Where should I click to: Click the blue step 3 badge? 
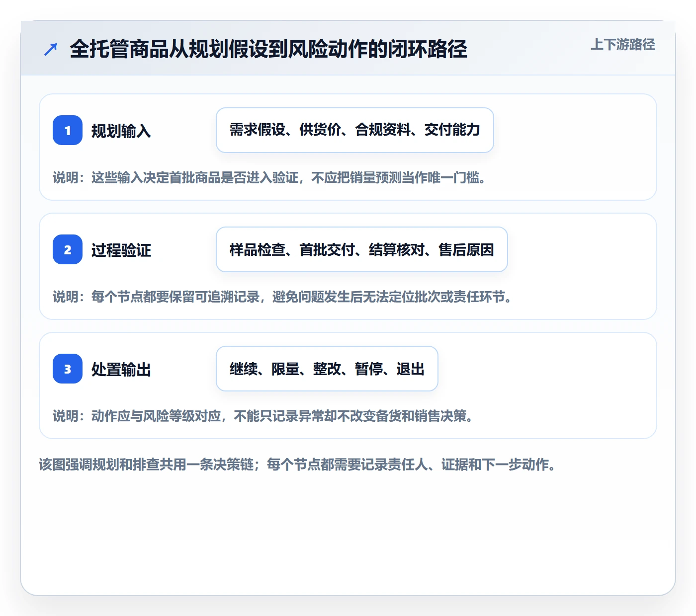(68, 369)
